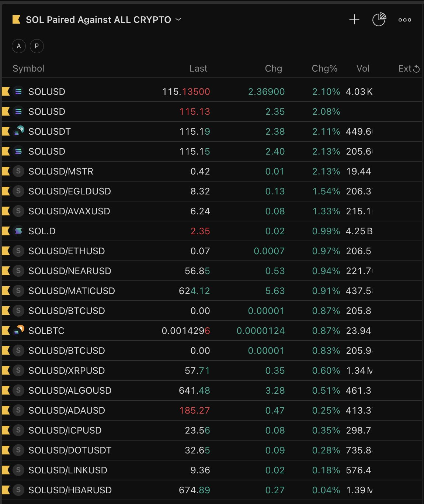424x504 pixels.
Task: Click the 0.83% change for SOLUSD/BTCUSD
Action: click(x=326, y=351)
